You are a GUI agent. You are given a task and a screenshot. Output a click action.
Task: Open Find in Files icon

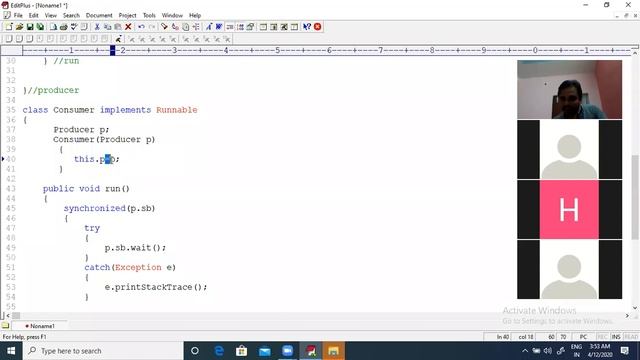(186, 27)
